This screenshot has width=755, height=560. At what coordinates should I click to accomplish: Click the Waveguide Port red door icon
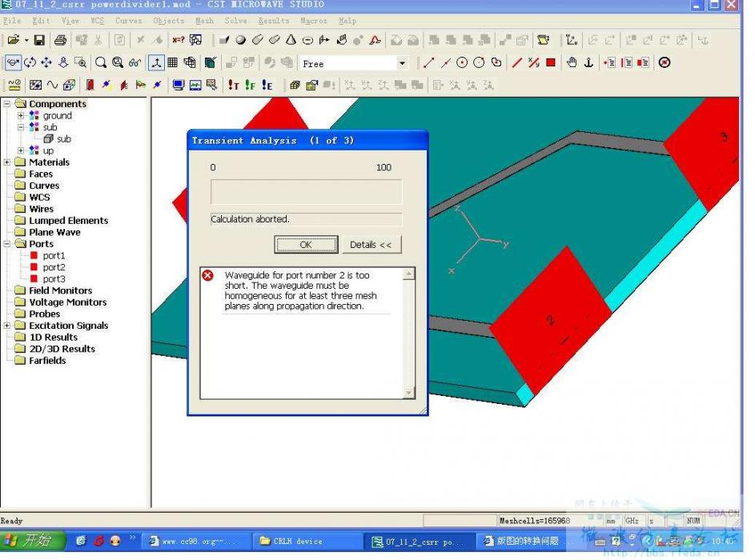[90, 85]
